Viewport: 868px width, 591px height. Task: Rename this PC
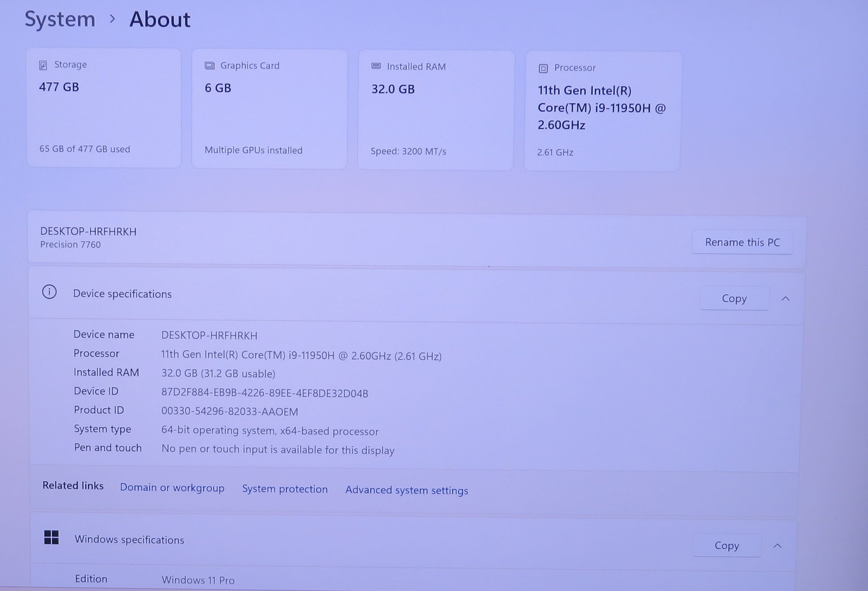[742, 242]
